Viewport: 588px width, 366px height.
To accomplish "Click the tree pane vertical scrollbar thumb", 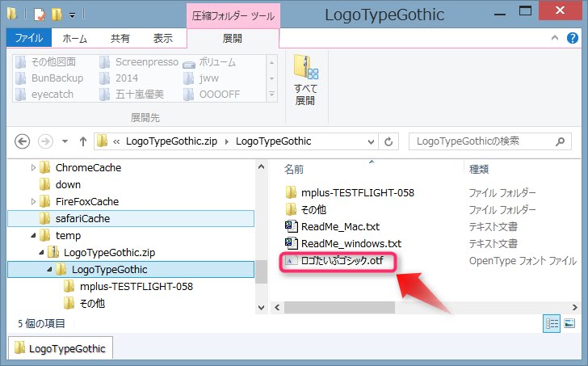I will [x=262, y=271].
